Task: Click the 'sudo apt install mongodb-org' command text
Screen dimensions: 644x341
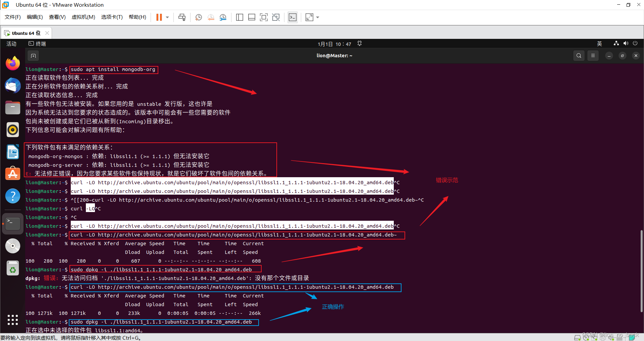Action: click(x=113, y=69)
